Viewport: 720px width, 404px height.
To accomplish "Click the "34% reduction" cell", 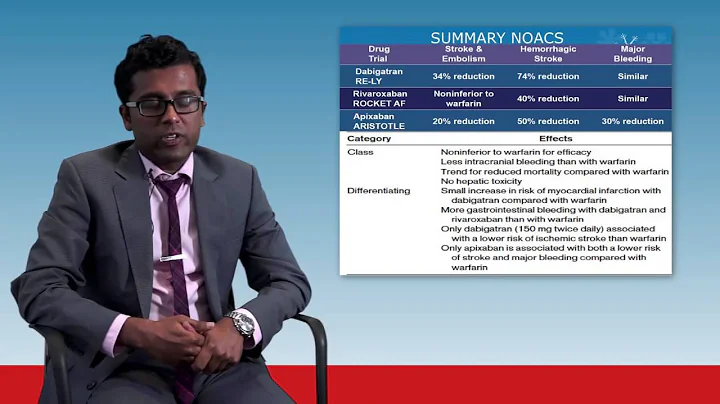I will tap(463, 76).
